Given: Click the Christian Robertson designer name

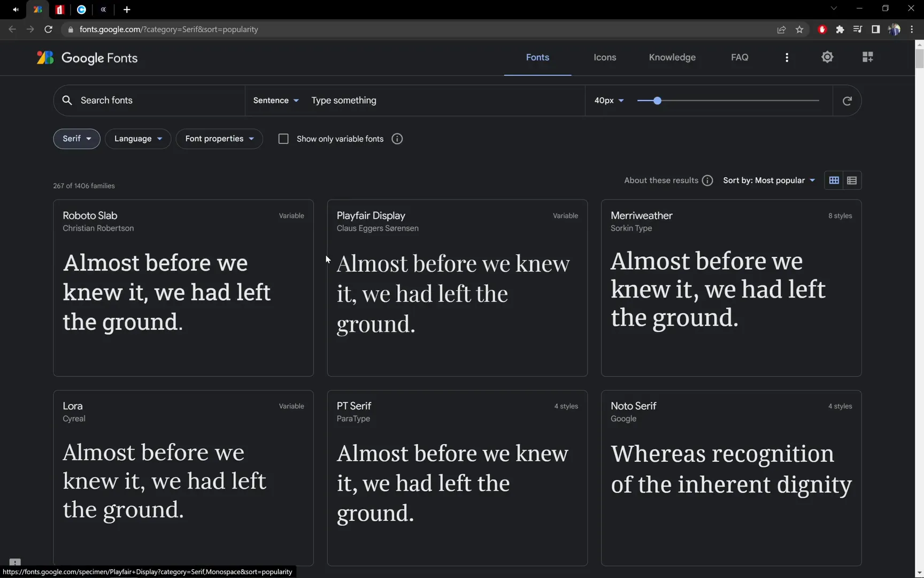Looking at the screenshot, I should click(x=98, y=228).
